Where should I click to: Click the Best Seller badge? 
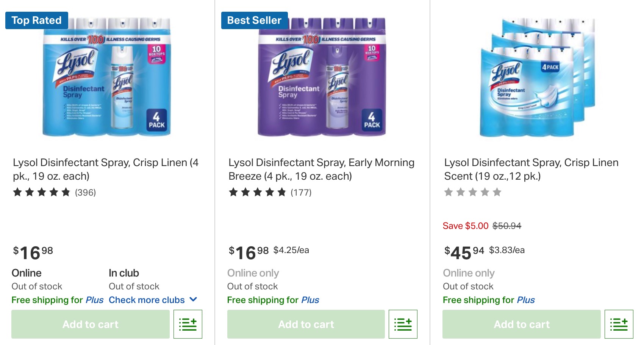(x=254, y=20)
